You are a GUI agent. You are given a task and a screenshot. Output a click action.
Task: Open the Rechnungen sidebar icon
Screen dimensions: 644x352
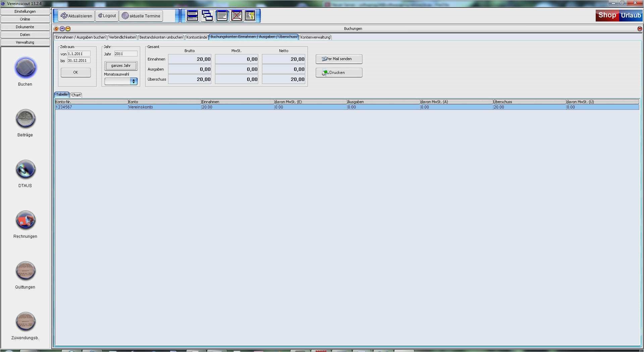click(25, 220)
